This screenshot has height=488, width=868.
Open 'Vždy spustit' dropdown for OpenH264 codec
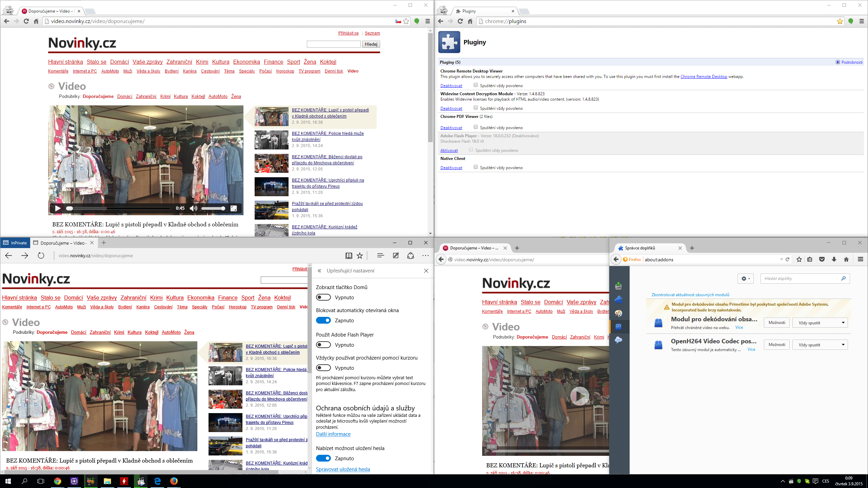click(x=820, y=345)
